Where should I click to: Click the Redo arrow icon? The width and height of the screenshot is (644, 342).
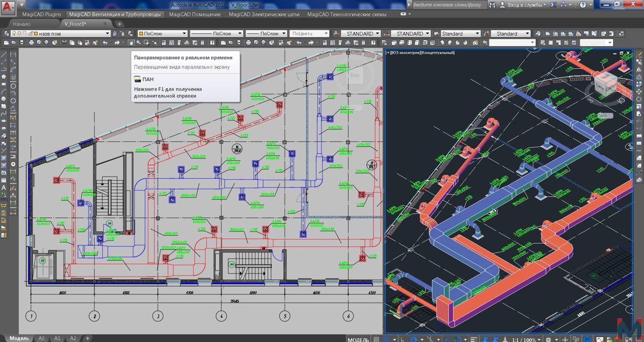pos(117,43)
